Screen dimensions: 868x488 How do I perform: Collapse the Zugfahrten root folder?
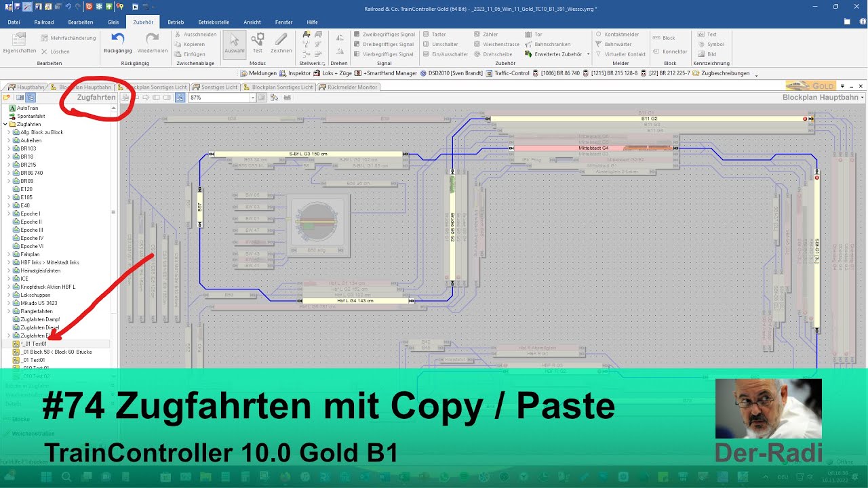[x=5, y=124]
